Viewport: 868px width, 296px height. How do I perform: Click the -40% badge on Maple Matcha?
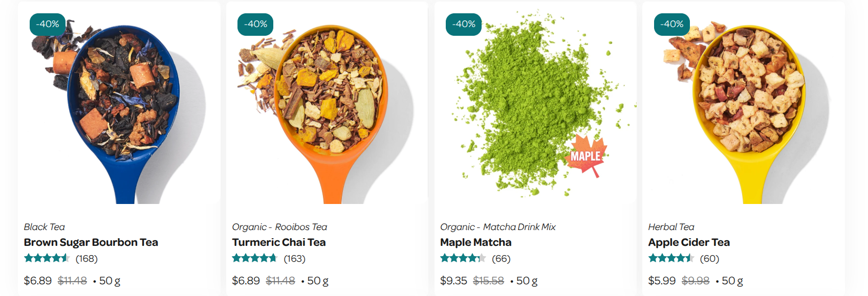[464, 24]
